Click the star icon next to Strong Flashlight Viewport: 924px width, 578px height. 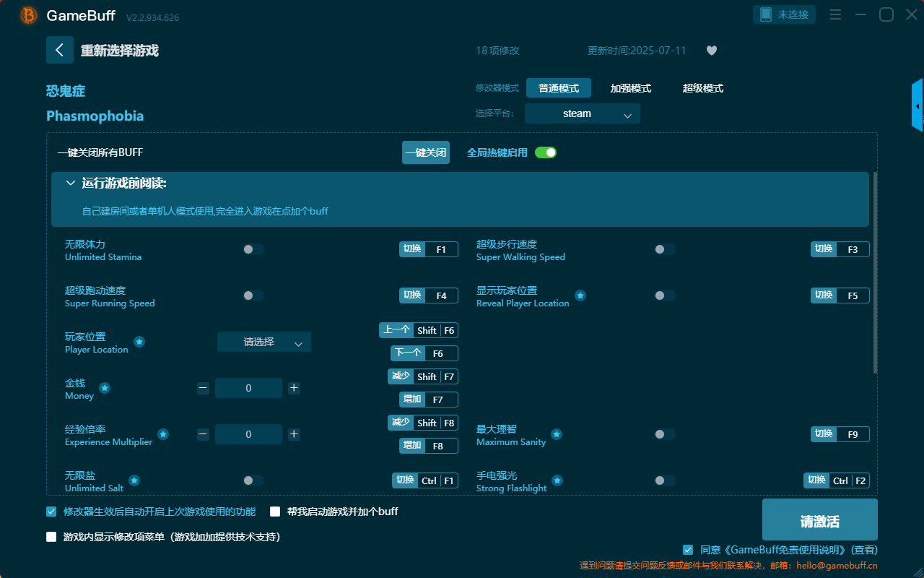(557, 480)
